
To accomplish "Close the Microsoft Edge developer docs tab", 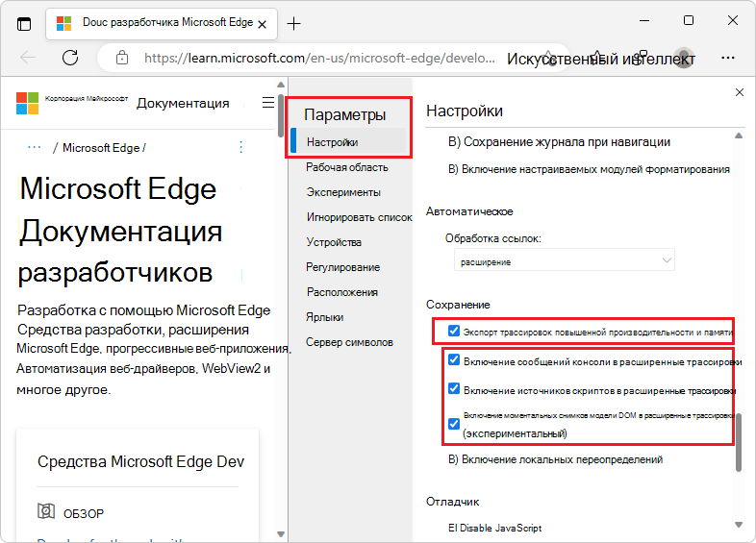I will click(x=263, y=24).
